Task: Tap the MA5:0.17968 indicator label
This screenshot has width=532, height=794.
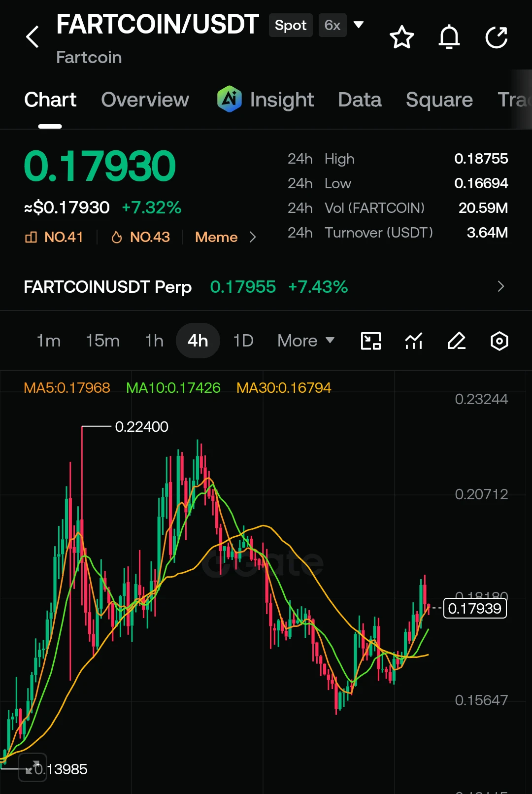Action: coord(67,388)
